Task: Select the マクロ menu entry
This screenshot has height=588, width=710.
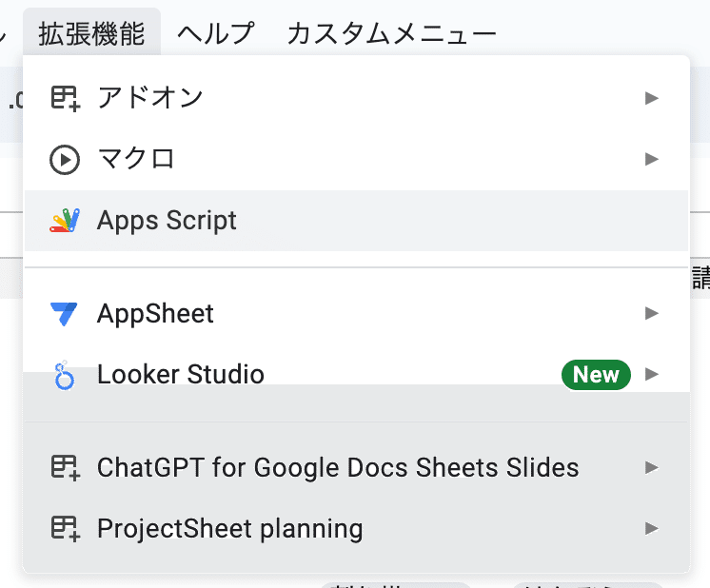Action: [356, 159]
